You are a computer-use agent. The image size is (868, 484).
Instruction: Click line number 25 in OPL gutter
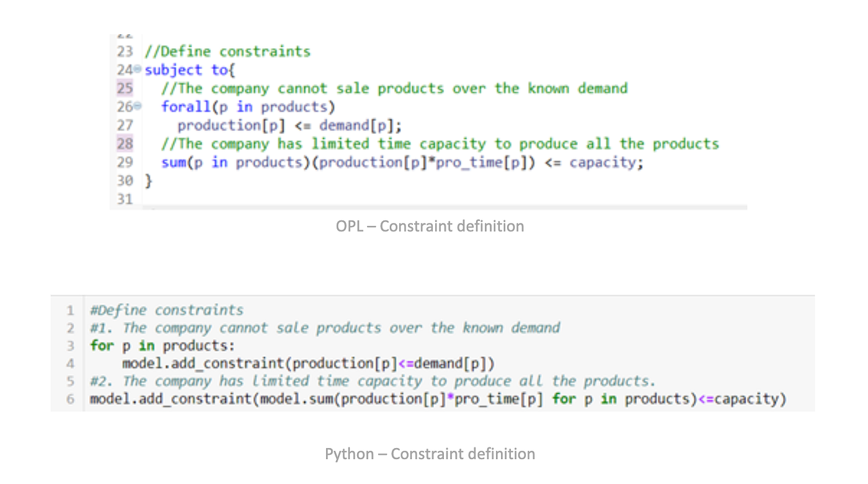tap(125, 88)
